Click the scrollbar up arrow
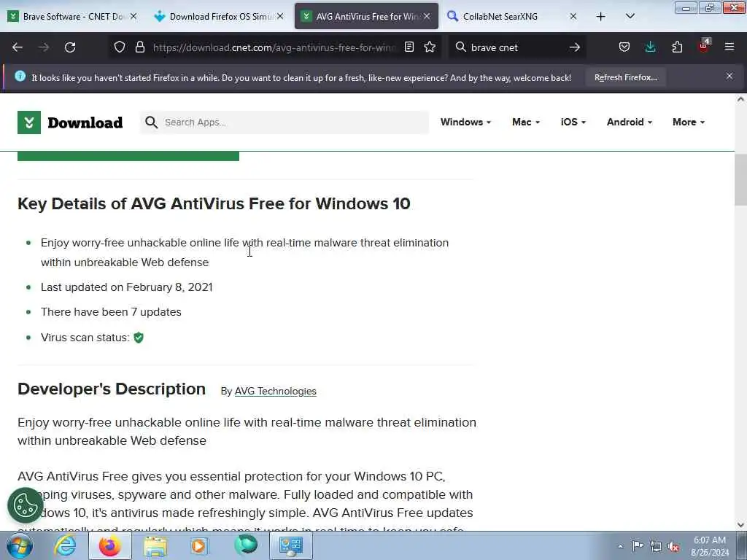The height and width of the screenshot is (560, 747). 740,99
